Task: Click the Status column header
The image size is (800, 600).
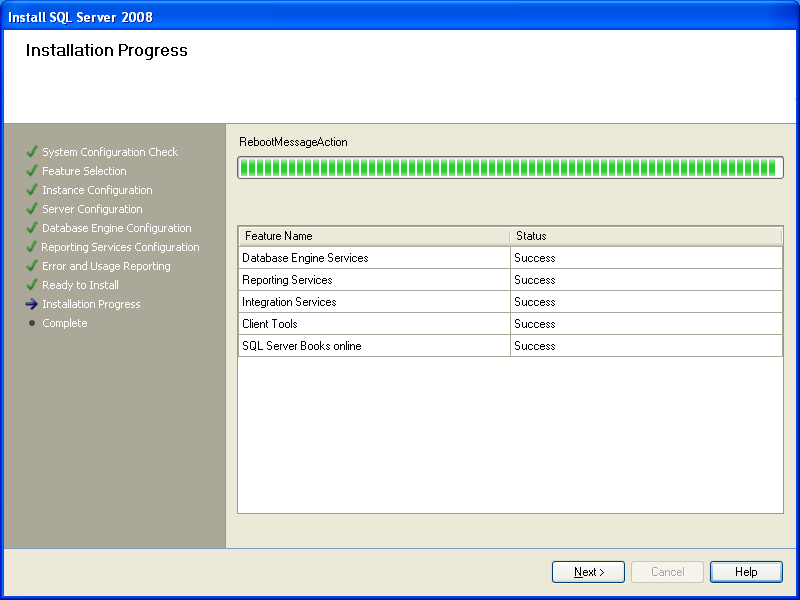Action: coord(646,236)
